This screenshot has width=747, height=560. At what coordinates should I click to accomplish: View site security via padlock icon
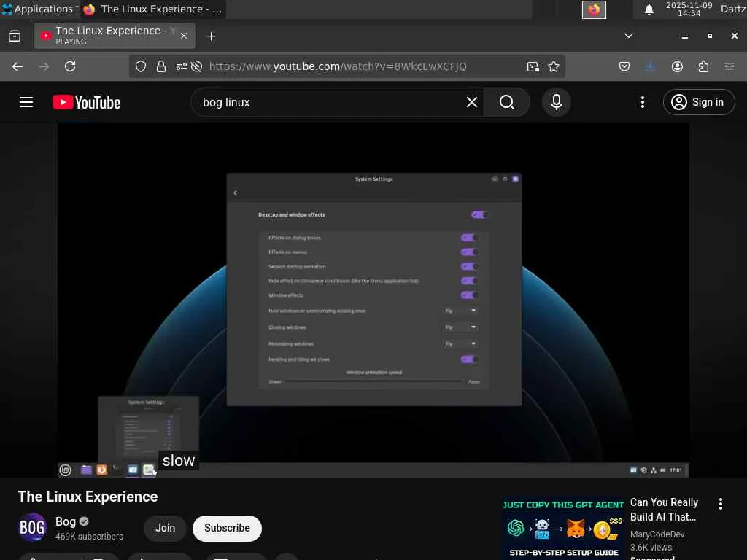[161, 66]
